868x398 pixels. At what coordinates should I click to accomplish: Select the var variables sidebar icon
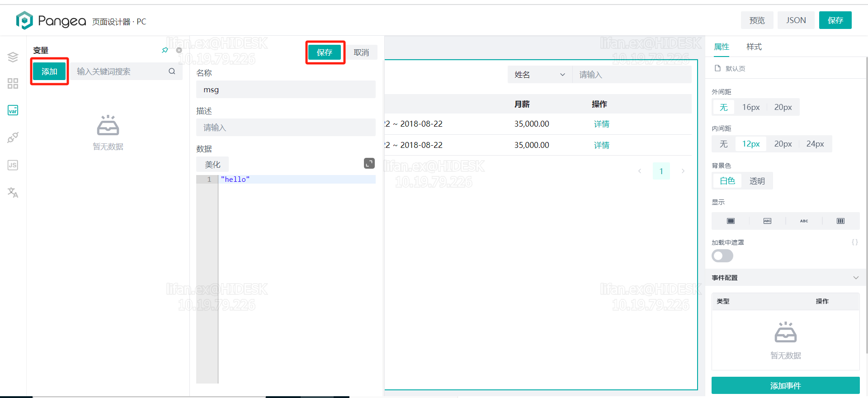pyautogui.click(x=13, y=110)
